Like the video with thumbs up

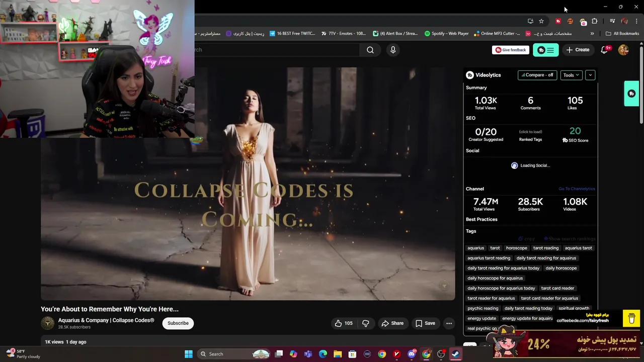pyautogui.click(x=344, y=323)
